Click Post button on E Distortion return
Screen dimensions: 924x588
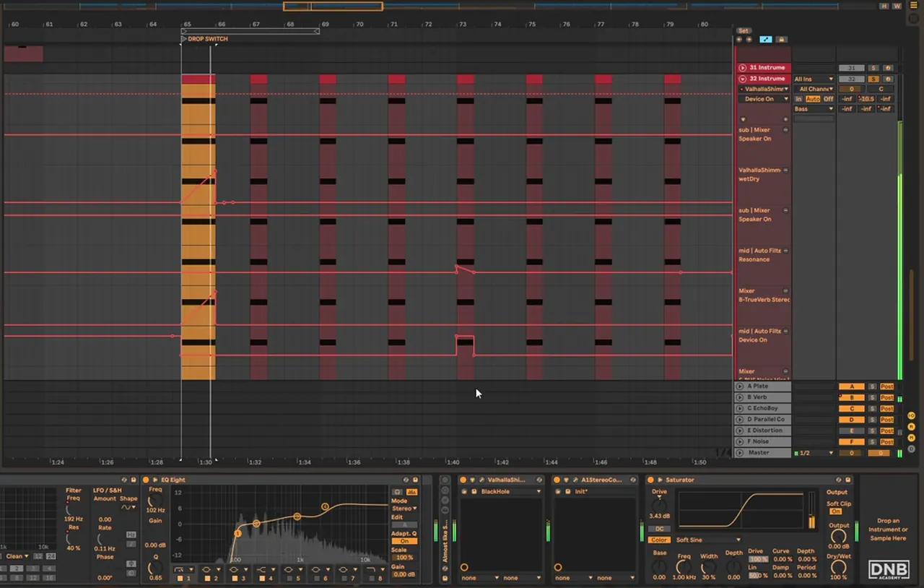coord(887,431)
